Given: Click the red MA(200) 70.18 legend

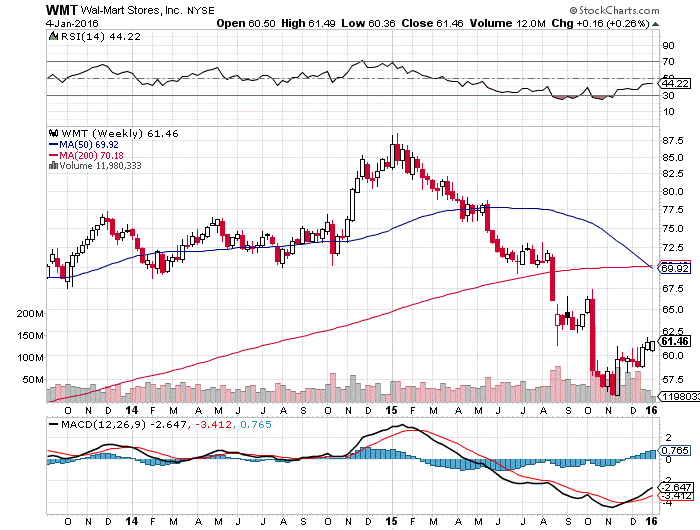Looking at the screenshot, I should 86,155.
